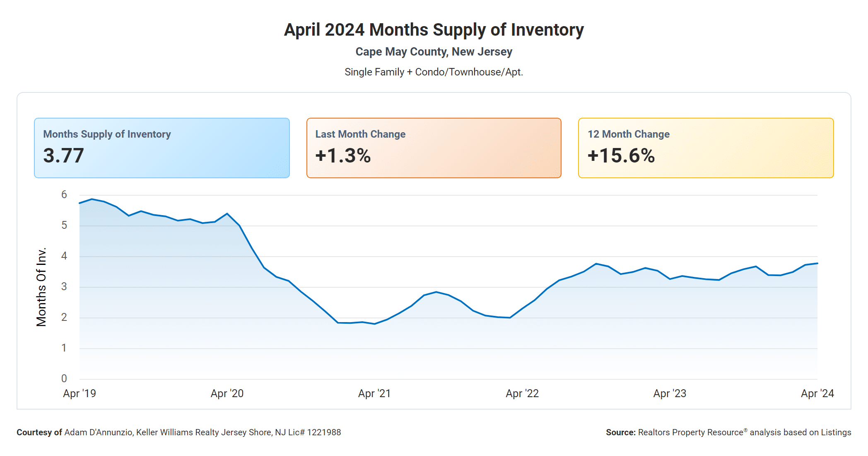Click the 3.77 inventory value
This screenshot has width=868, height=456.
click(63, 156)
